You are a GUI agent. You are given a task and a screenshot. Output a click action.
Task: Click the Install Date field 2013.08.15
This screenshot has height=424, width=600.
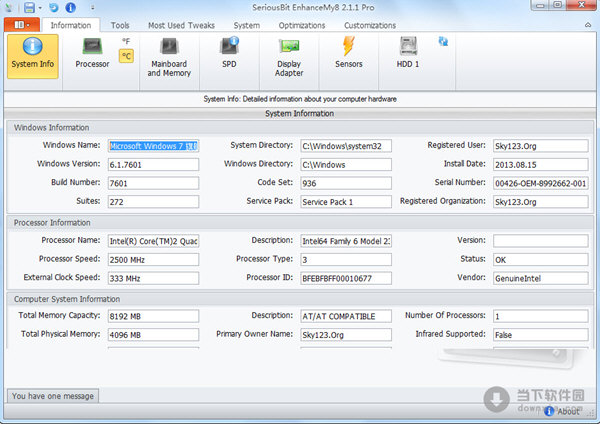coord(541,165)
